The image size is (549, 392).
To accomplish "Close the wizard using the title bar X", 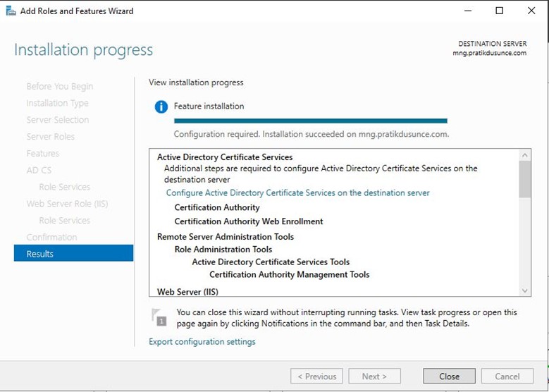I will [x=531, y=11].
